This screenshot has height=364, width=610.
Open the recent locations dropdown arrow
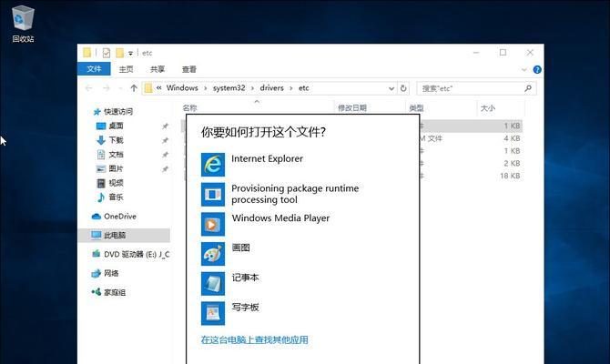120,88
